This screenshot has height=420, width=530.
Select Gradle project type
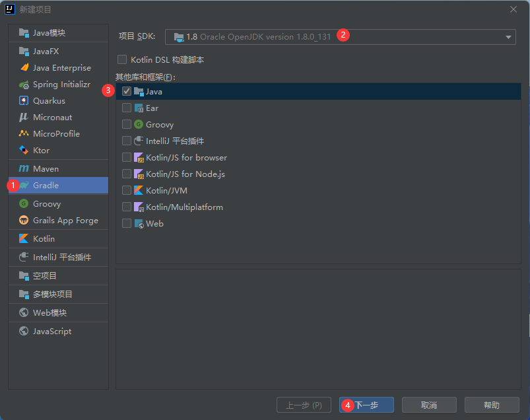[x=58, y=186]
